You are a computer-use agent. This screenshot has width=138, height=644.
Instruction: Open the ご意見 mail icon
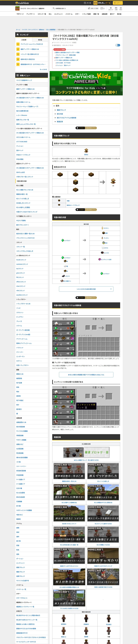116,8
